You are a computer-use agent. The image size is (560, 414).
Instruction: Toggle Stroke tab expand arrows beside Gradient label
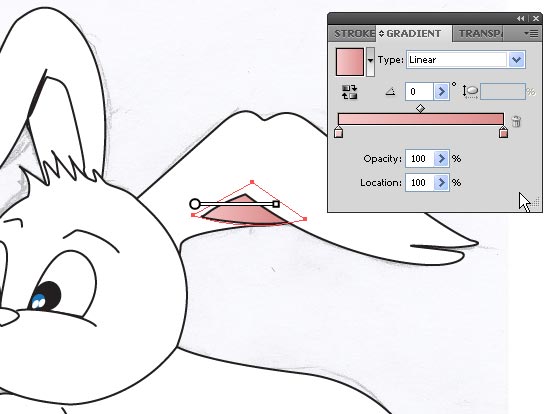[x=381, y=34]
